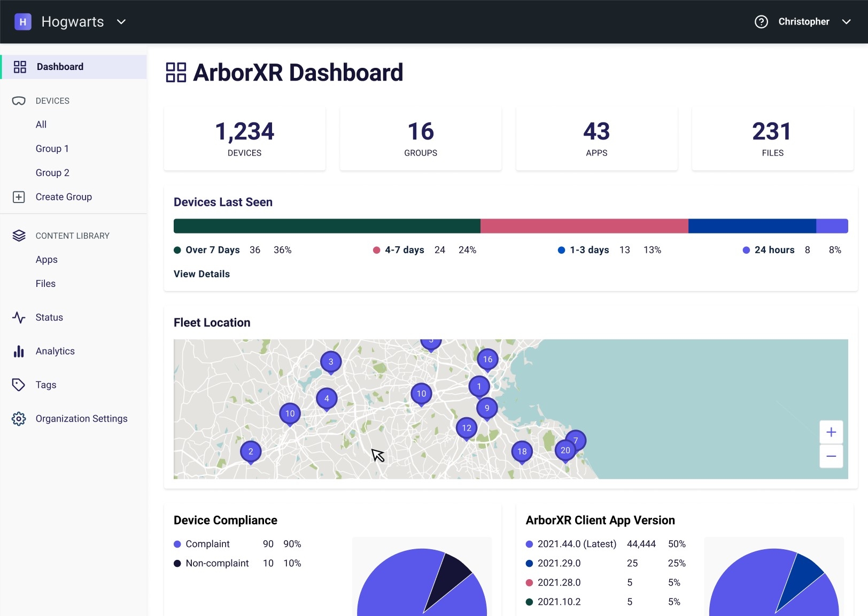Open the 43 Apps card
The height and width of the screenshot is (616, 868).
596,138
